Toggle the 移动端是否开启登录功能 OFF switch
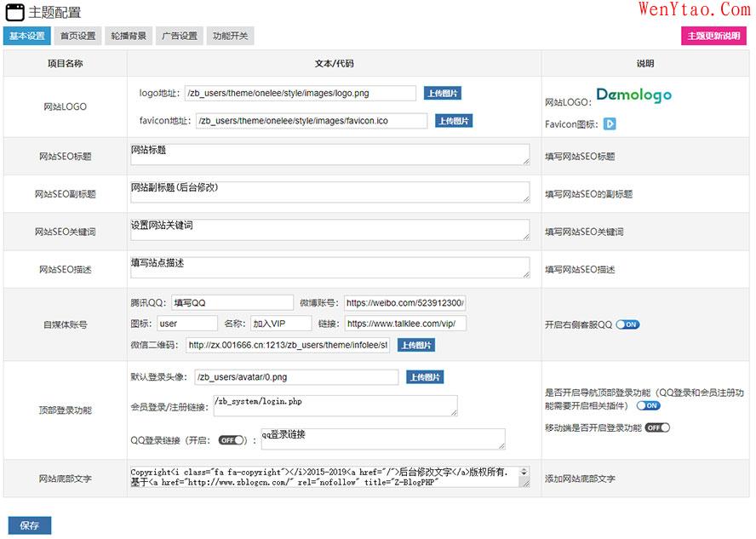The width and height of the screenshot is (756, 539). [x=657, y=427]
